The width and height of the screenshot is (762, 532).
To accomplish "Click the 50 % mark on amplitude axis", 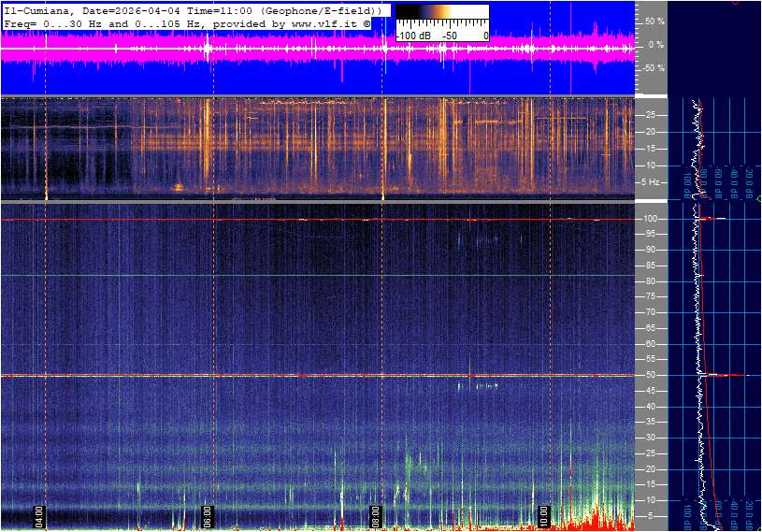I will coord(654,21).
